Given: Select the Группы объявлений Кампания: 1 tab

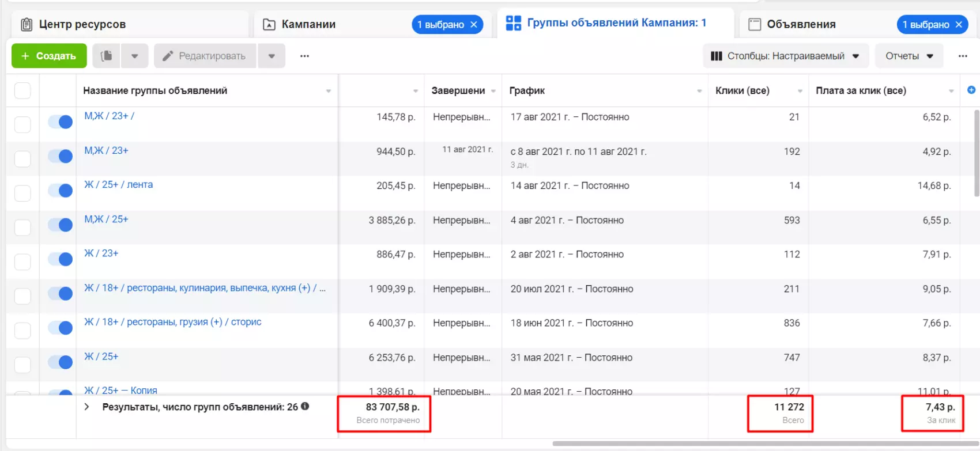Looking at the screenshot, I should [615, 23].
